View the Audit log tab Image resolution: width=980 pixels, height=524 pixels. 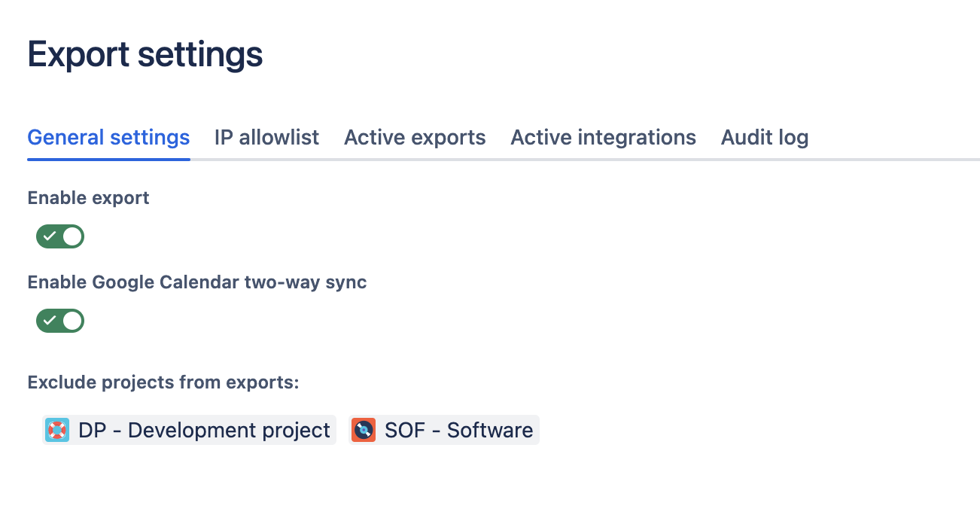click(x=765, y=138)
